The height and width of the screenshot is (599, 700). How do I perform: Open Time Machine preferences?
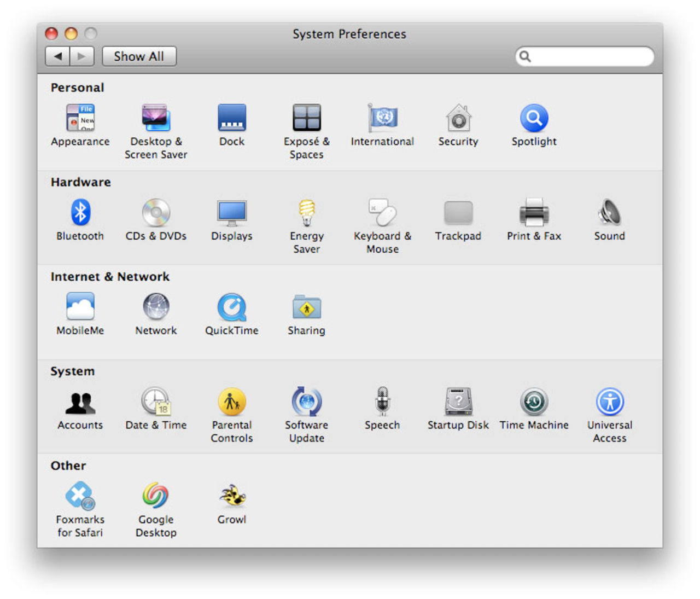[534, 402]
